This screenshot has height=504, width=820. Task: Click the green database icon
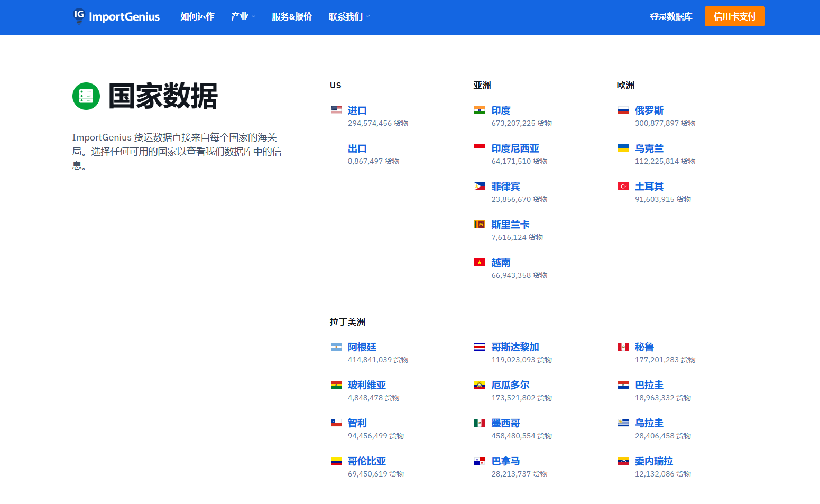86,96
